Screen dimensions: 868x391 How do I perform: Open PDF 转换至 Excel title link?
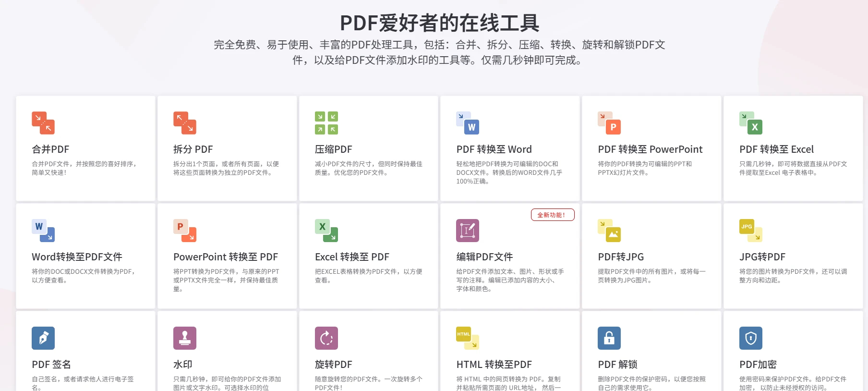tap(776, 149)
